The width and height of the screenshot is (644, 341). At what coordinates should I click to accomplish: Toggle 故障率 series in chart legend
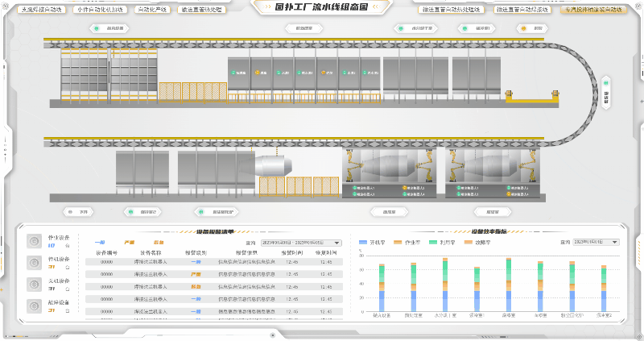477,243
